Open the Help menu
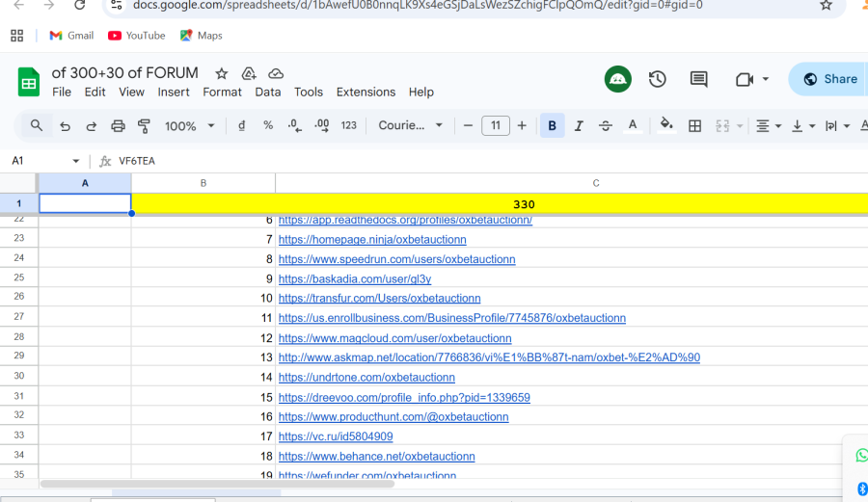The height and width of the screenshot is (502, 868). pos(421,92)
